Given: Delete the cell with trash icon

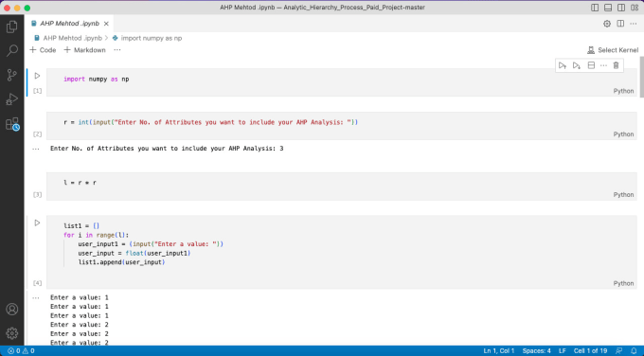Looking at the screenshot, I should point(616,65).
